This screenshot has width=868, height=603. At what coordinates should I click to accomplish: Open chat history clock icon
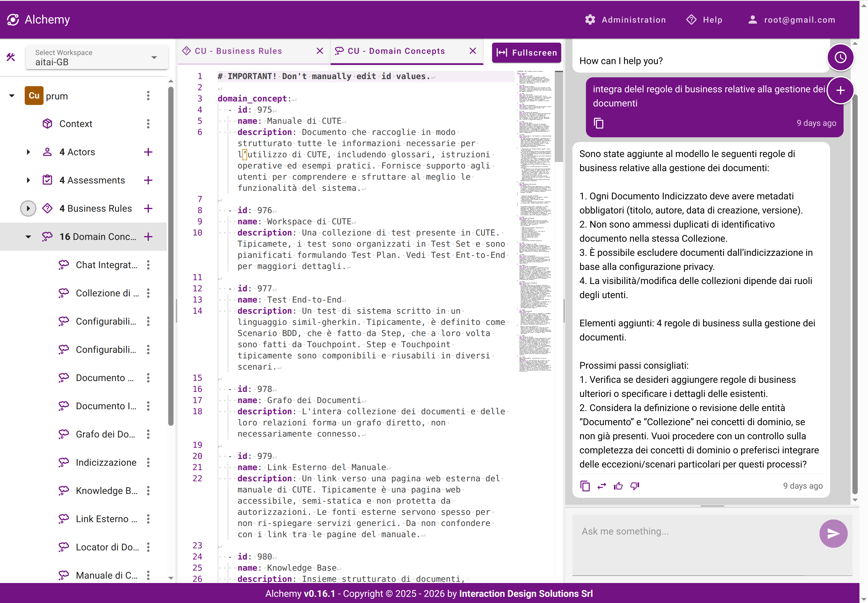point(840,57)
